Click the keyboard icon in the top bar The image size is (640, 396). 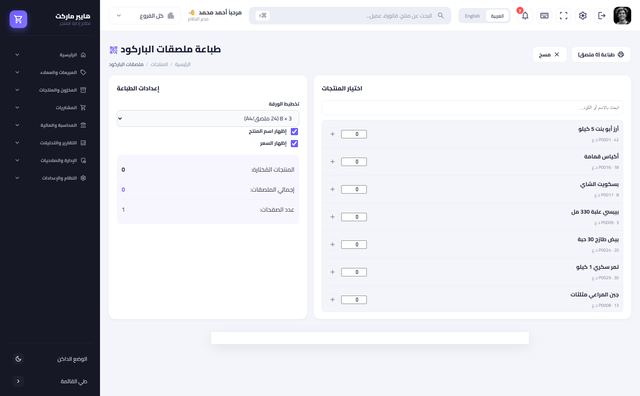point(544,16)
